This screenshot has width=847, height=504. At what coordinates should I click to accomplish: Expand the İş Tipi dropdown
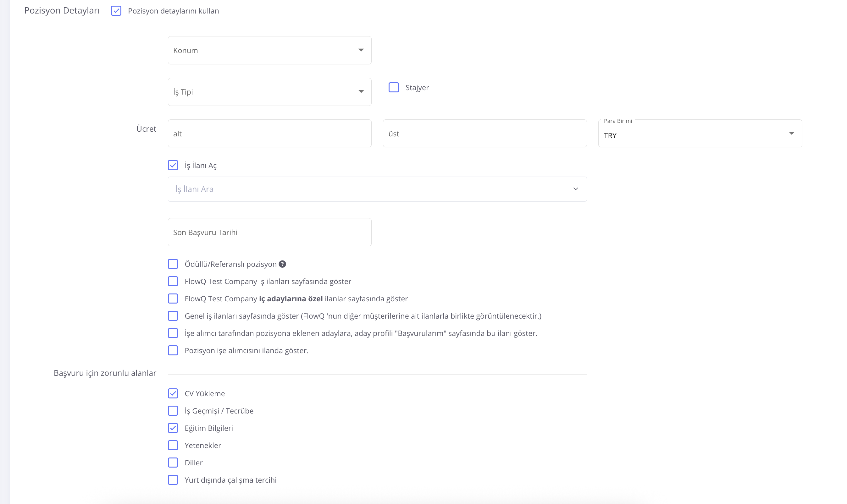click(x=269, y=92)
